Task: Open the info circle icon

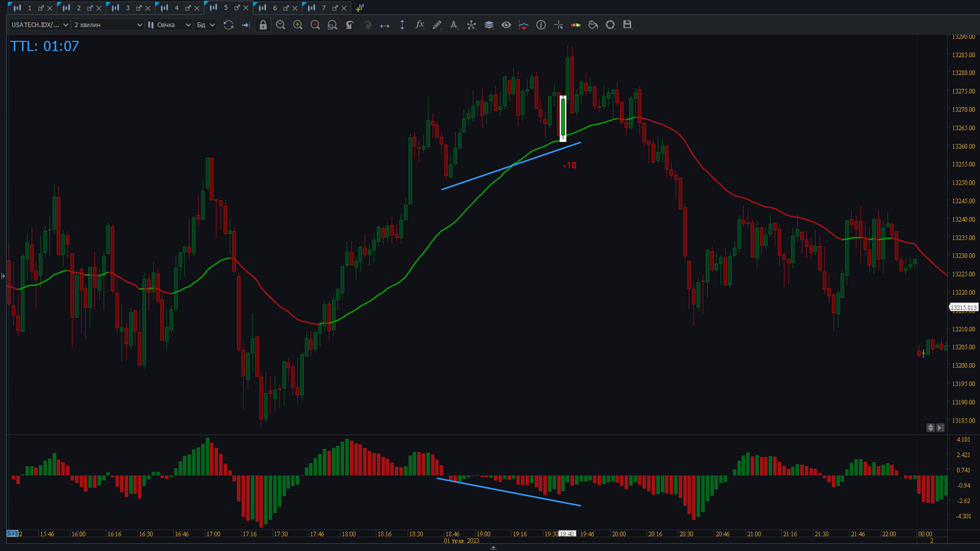Action: pos(541,25)
